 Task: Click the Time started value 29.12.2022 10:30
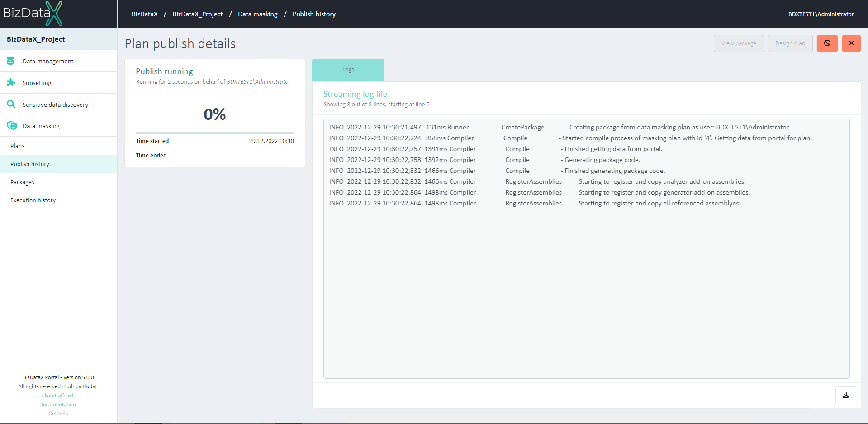[271, 141]
